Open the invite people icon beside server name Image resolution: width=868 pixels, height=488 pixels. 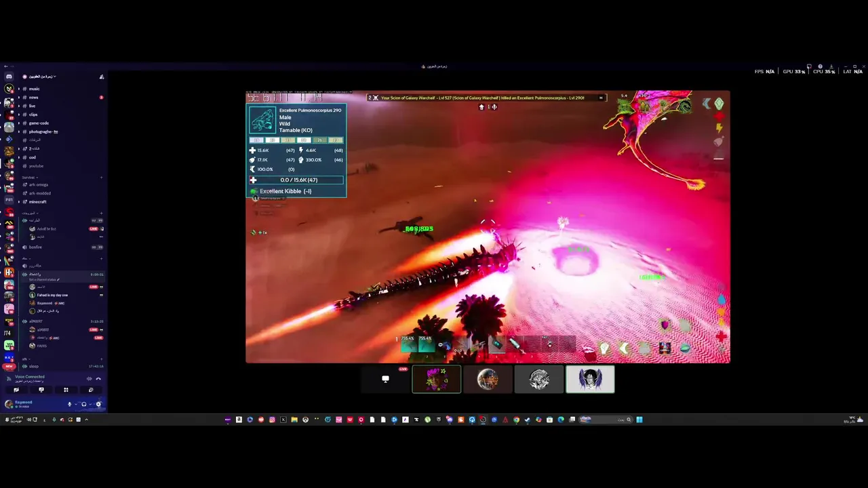pos(102,77)
